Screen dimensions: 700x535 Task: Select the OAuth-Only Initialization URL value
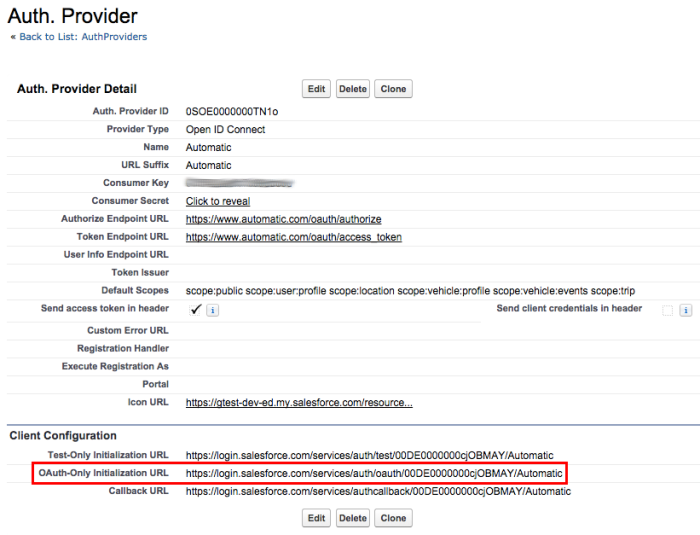pos(374,473)
